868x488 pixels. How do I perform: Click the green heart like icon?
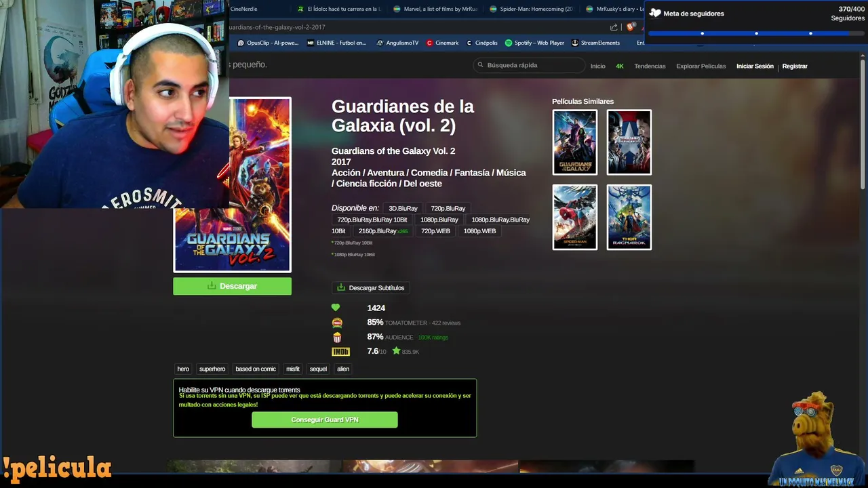[x=336, y=308]
